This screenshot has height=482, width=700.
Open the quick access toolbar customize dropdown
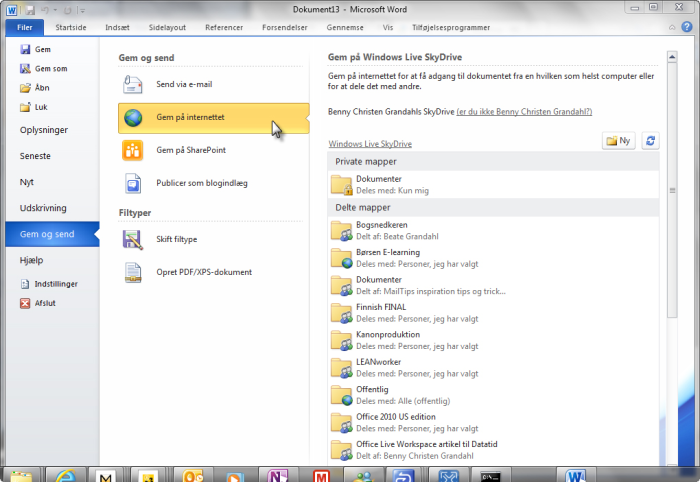coord(81,10)
